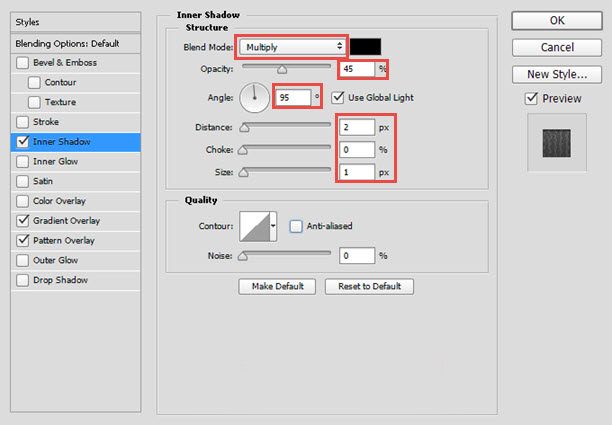Open the contour picker dropdown arrow
Viewport: 612px width, 425px height.
pos(273,226)
